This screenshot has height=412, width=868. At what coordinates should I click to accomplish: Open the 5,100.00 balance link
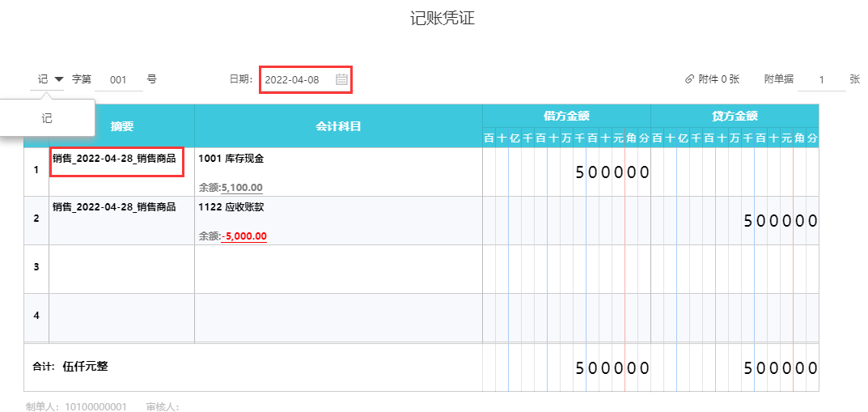click(242, 188)
